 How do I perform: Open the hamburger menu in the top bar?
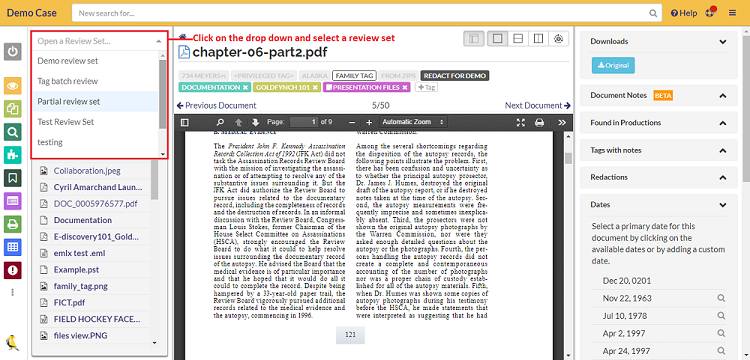[x=733, y=13]
